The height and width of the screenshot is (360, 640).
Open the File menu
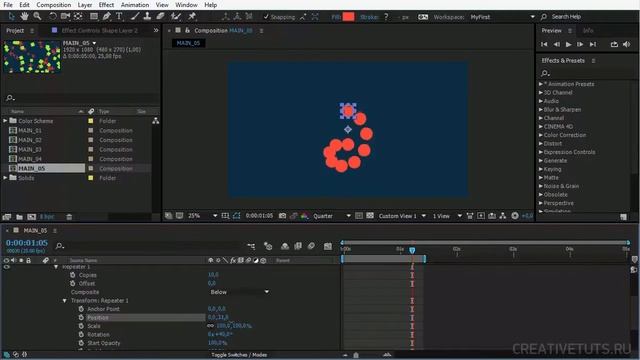(8, 5)
